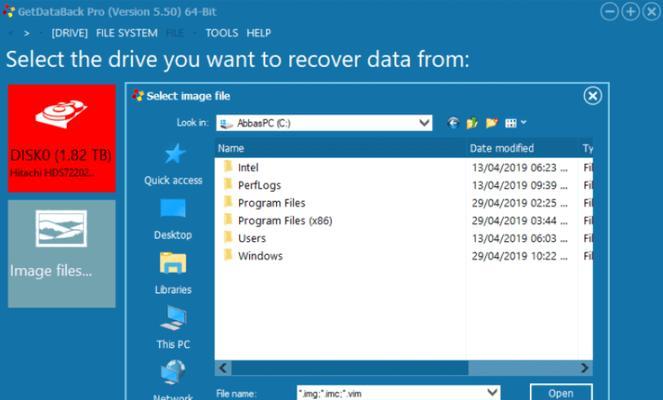Select the PerfLogs folder
This screenshot has width=663, height=400.
[x=259, y=185]
